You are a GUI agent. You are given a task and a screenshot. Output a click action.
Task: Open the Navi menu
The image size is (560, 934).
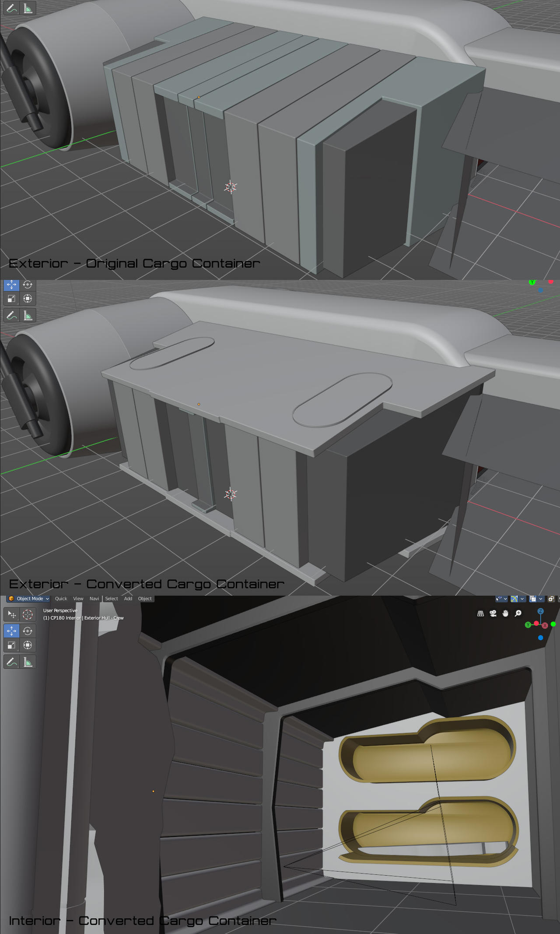point(94,599)
